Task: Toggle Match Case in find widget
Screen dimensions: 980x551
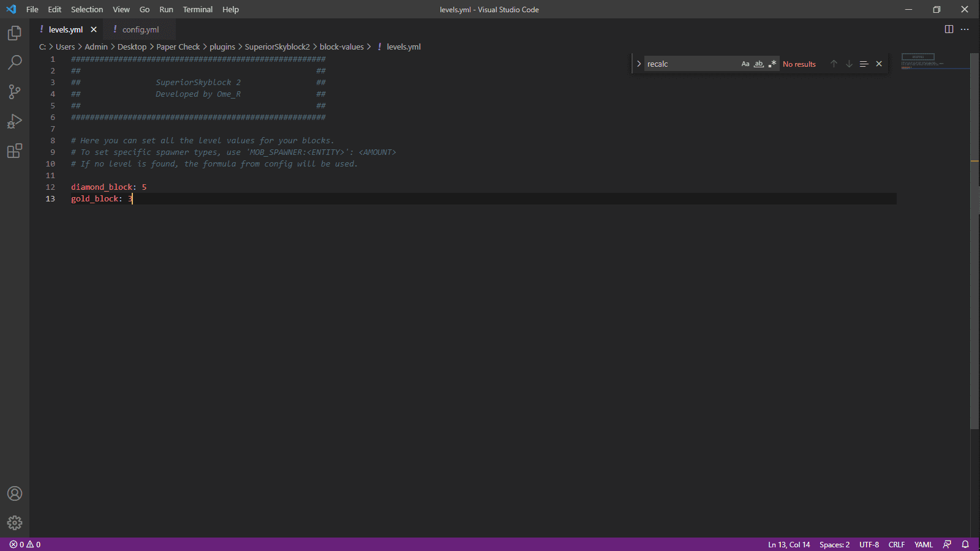Action: 745,64
